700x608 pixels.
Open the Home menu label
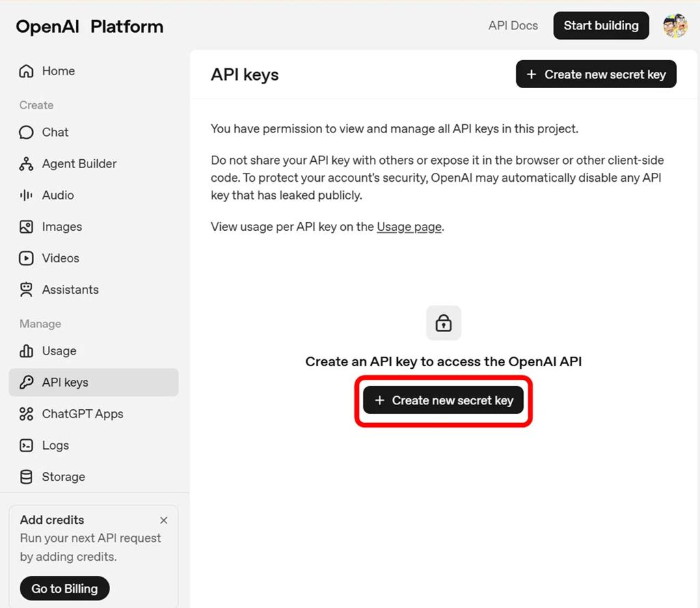(59, 71)
